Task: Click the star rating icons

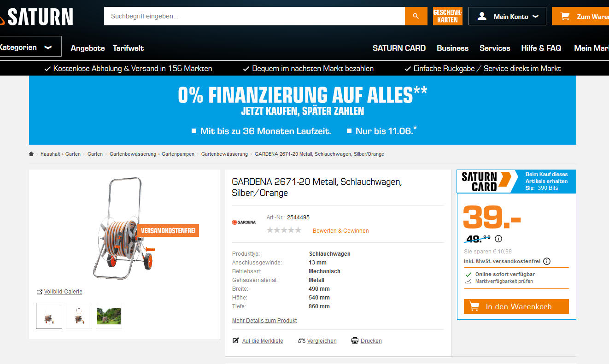Action: pyautogui.click(x=284, y=230)
